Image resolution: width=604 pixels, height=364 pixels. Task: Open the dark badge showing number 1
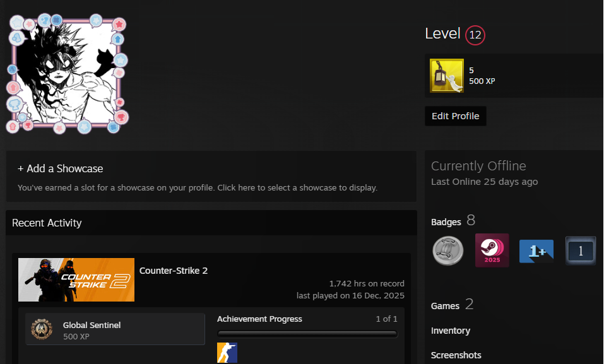581,250
